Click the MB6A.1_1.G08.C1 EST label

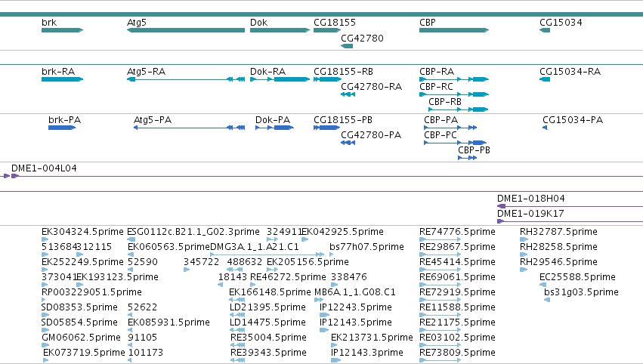[x=354, y=292]
